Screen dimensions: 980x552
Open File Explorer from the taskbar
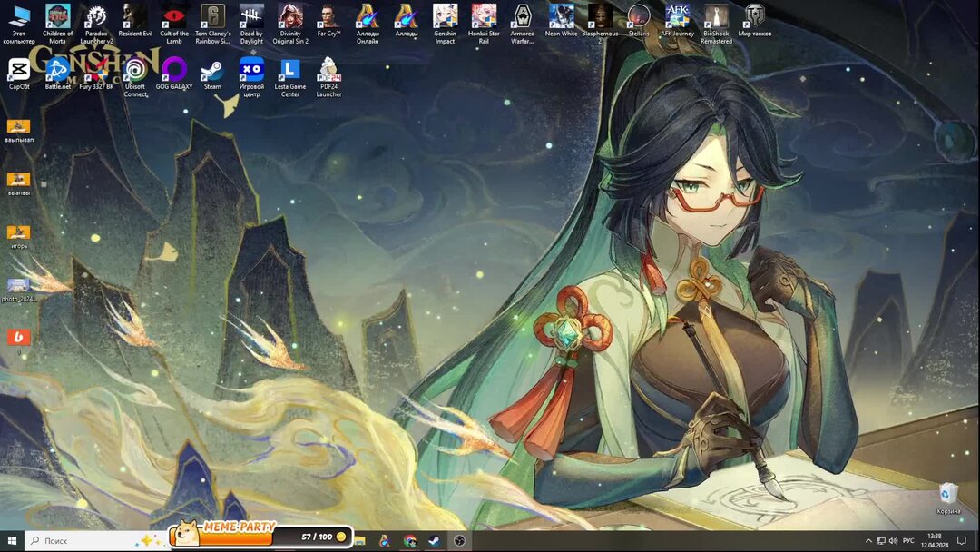pos(360,541)
